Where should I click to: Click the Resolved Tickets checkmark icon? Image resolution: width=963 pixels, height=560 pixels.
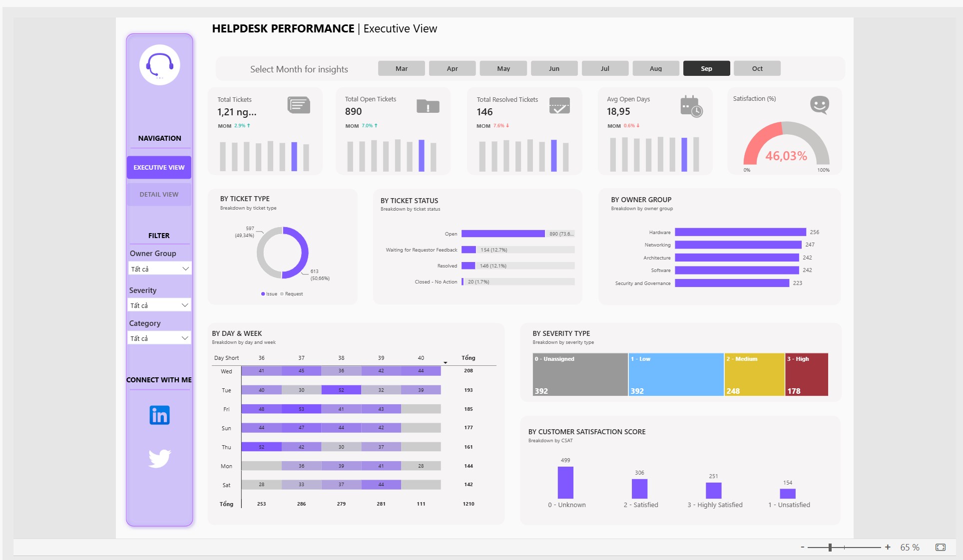coord(559,105)
